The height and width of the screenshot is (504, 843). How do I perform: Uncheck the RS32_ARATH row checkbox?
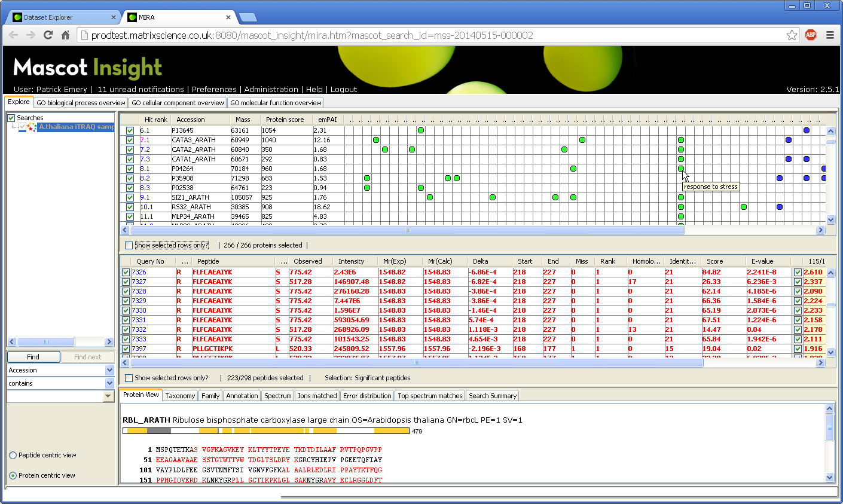click(x=130, y=207)
